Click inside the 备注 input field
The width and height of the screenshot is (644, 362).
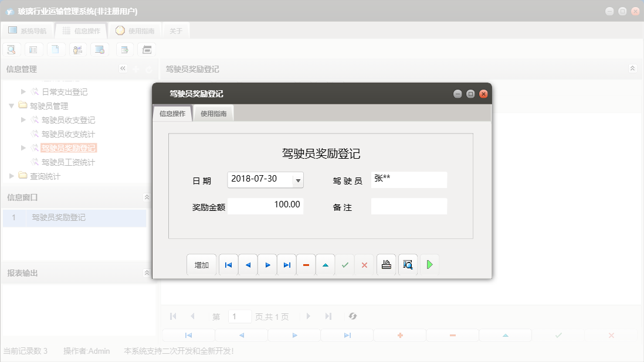point(409,206)
